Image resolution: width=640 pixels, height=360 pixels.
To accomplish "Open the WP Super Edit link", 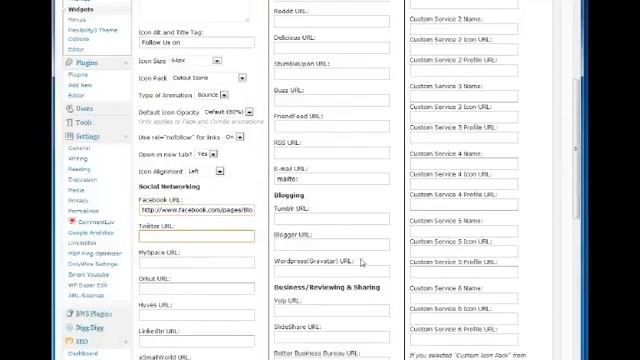I will [x=88, y=285].
